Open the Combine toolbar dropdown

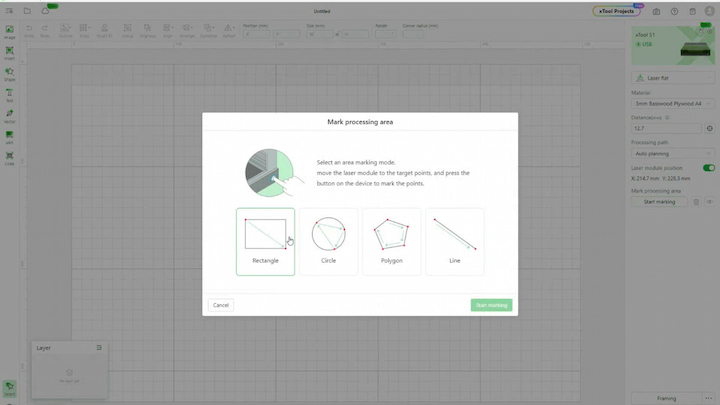tap(208, 31)
